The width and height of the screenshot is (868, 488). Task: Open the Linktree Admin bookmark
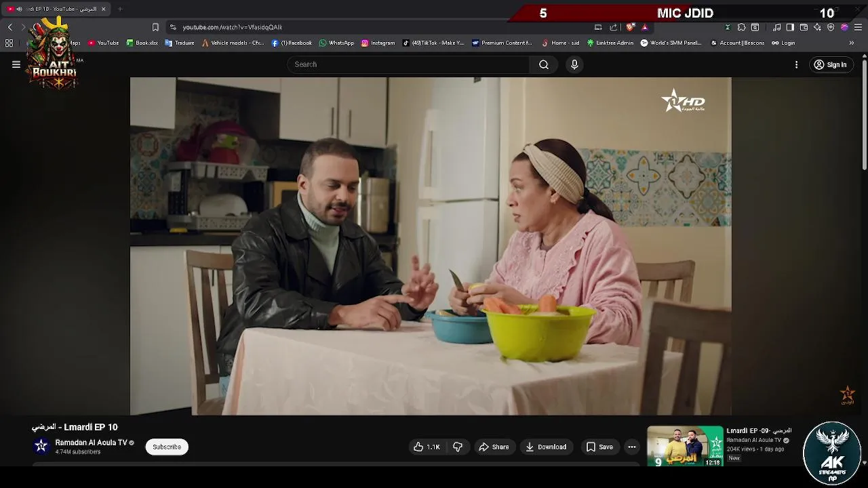(610, 43)
